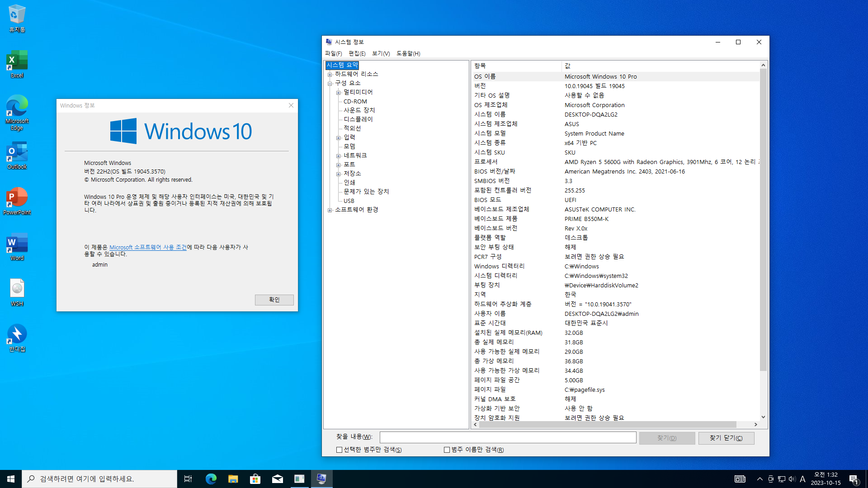
Task: Select the 반디집 desktop shortcut
Action: 17,338
